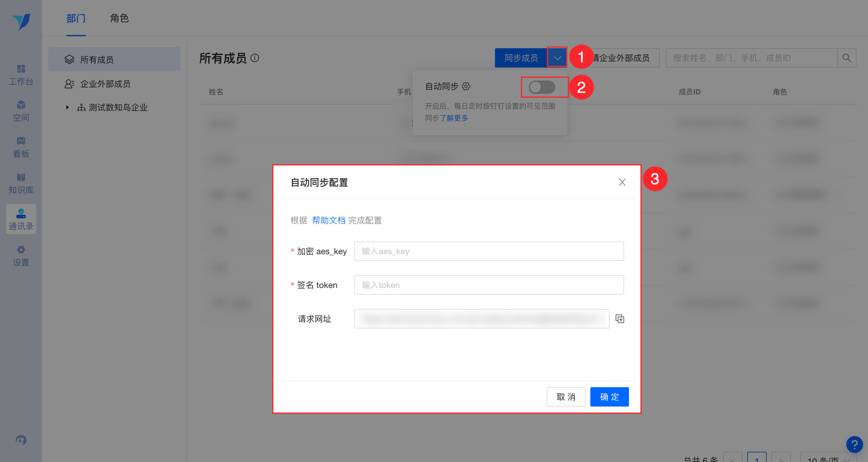This screenshot has height=462, width=868.
Task: Click the search magnifier icon
Action: coord(847,58)
